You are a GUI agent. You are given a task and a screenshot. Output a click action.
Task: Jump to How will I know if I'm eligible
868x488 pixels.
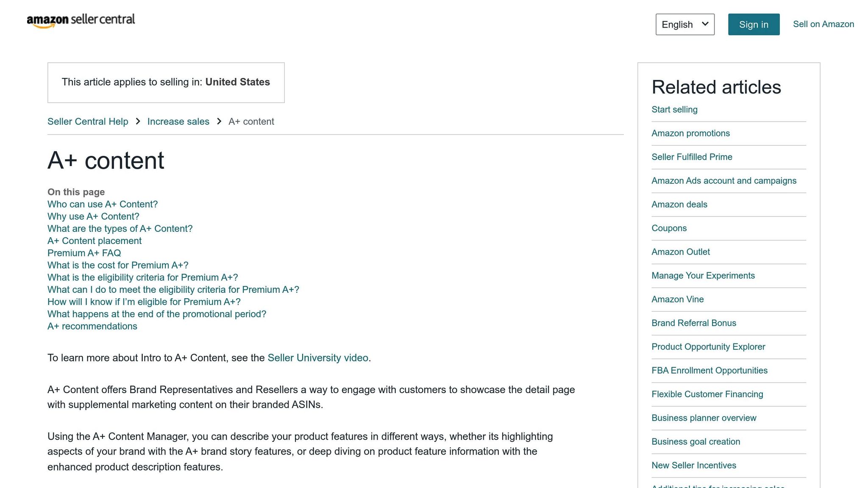coord(144,302)
